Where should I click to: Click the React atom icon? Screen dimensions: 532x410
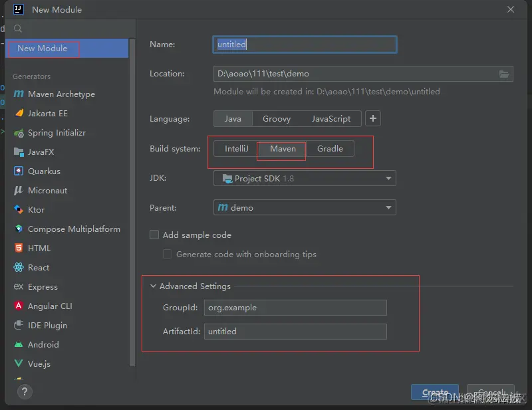(19, 267)
